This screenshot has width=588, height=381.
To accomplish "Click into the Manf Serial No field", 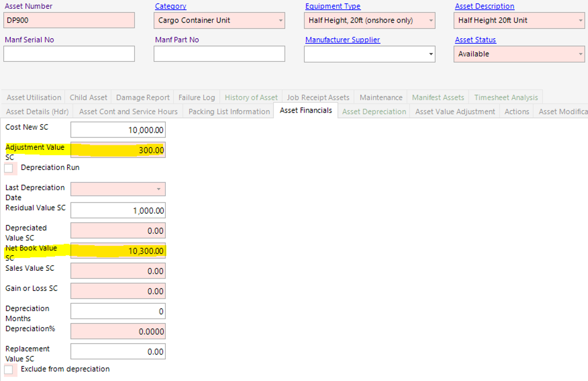I will click(68, 54).
